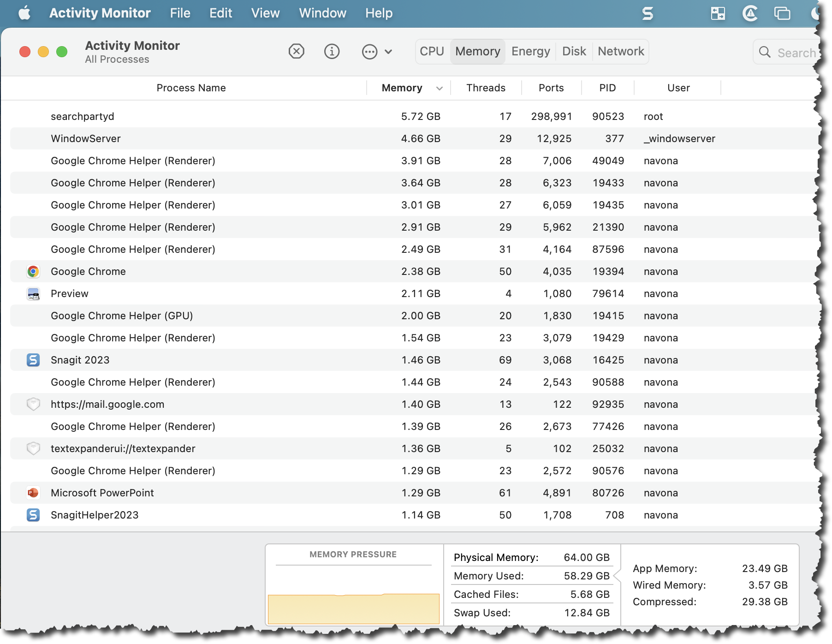The image size is (832, 644).
Task: Select Chrome Helper Renderer using 3.91 GB
Action: pos(413,161)
